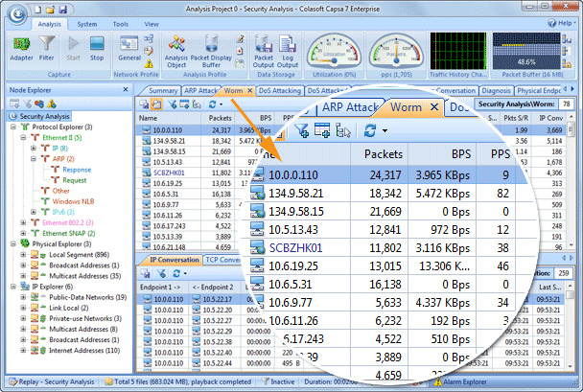This screenshot has height=392, width=583.
Task: Stop the capture
Action: point(97,48)
